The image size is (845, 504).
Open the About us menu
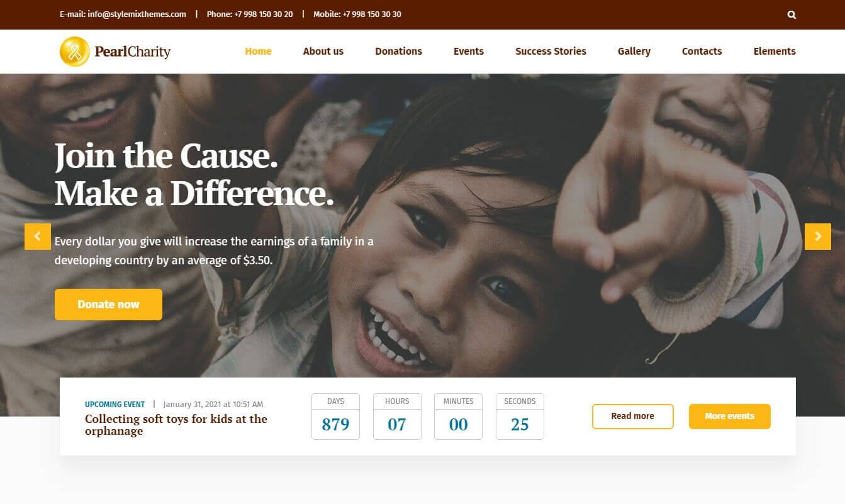point(323,52)
